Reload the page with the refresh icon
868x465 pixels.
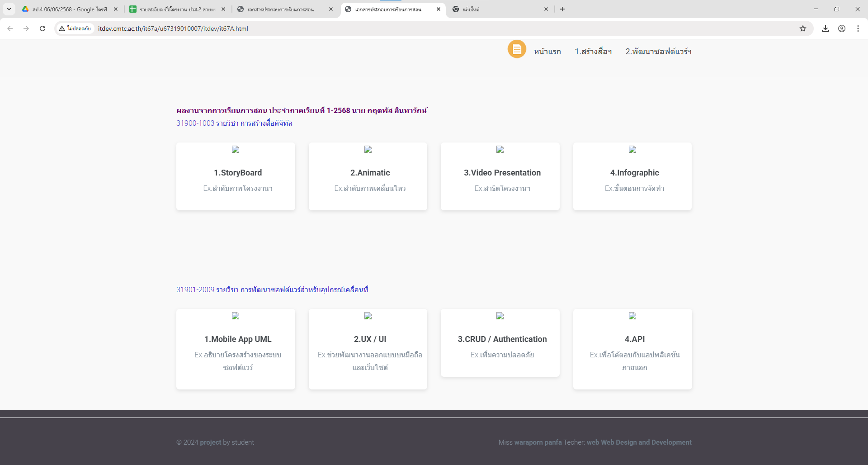(42, 28)
